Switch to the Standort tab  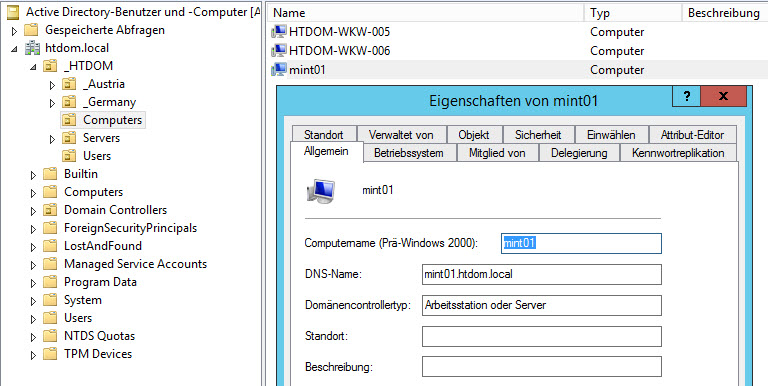(323, 135)
